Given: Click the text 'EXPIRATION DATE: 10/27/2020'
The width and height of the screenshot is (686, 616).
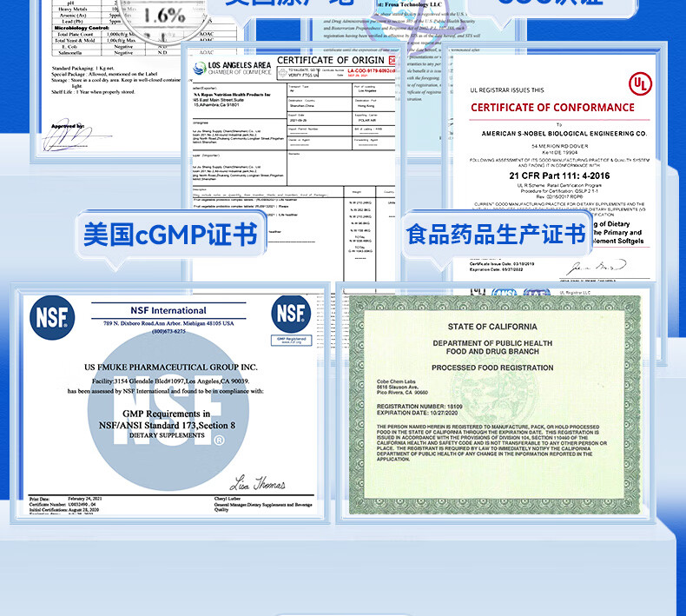Looking at the screenshot, I should [417, 413].
